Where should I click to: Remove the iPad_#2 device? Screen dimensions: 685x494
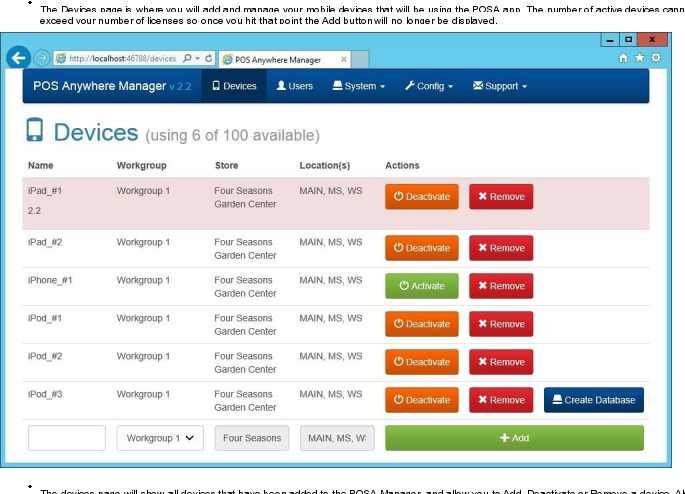[x=501, y=248]
